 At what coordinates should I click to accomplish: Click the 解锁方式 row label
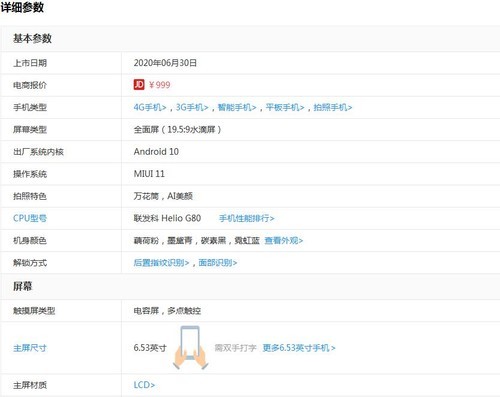point(30,263)
